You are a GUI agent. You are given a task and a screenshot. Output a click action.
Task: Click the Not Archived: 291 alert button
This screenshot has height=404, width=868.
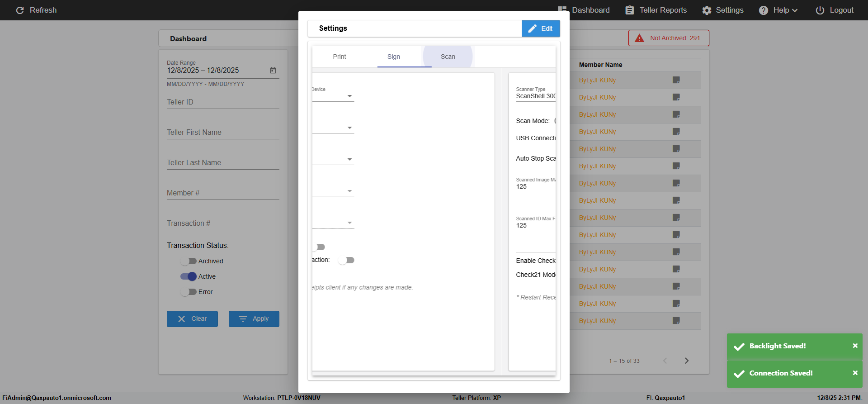pyautogui.click(x=669, y=38)
